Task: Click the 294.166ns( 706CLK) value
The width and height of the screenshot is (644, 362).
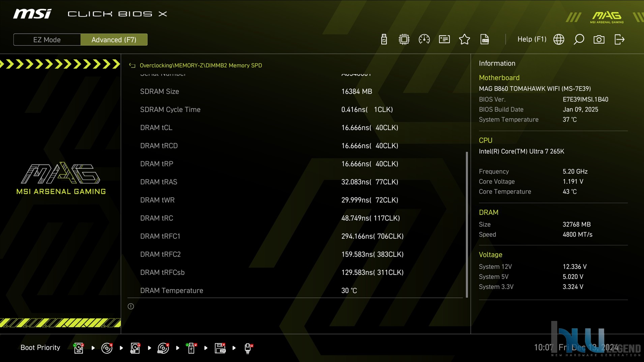Action: (x=372, y=236)
